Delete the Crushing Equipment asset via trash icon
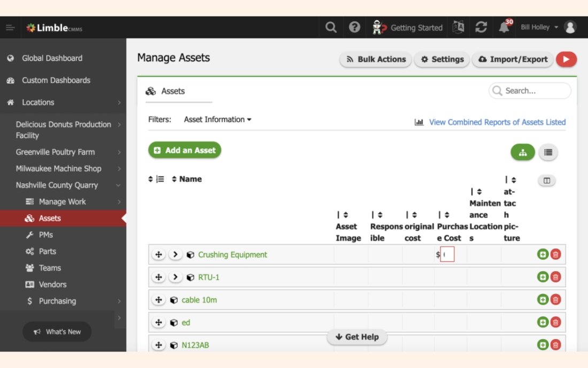Viewport: 588px width, 368px height. tap(556, 255)
